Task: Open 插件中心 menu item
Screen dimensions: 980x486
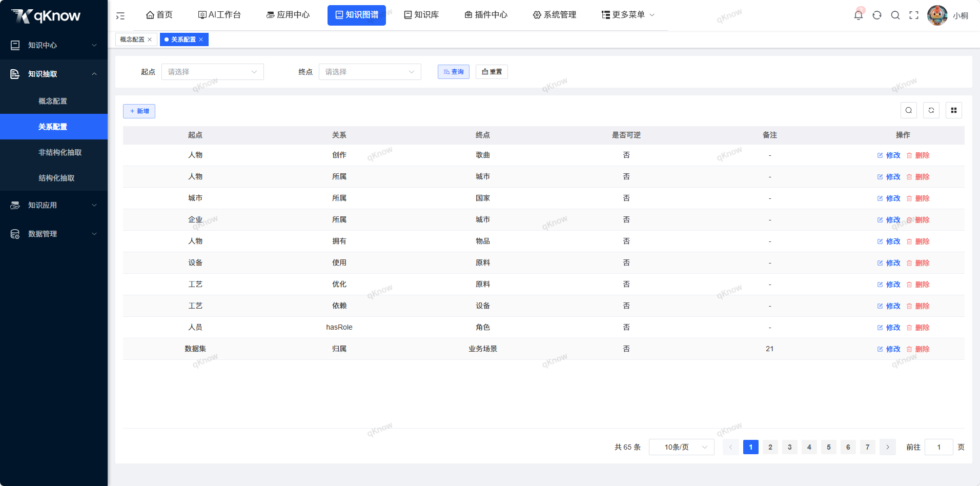Action: (486, 15)
